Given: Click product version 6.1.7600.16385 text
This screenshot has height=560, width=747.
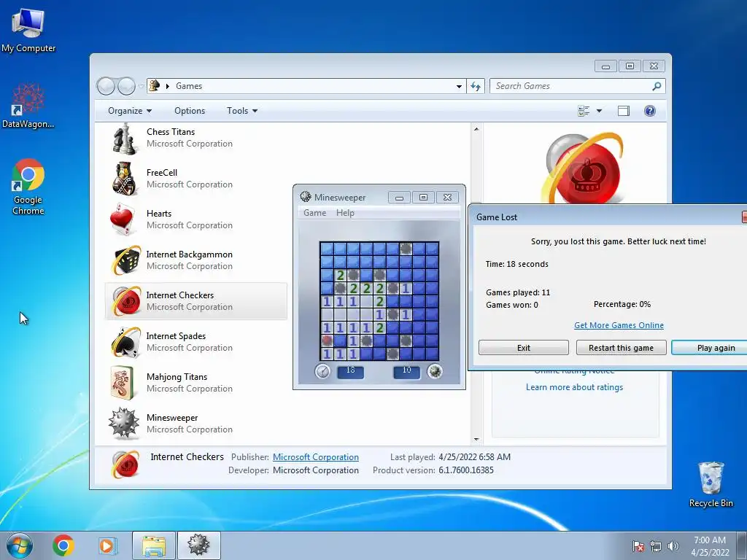Looking at the screenshot, I should pyautogui.click(x=466, y=470).
